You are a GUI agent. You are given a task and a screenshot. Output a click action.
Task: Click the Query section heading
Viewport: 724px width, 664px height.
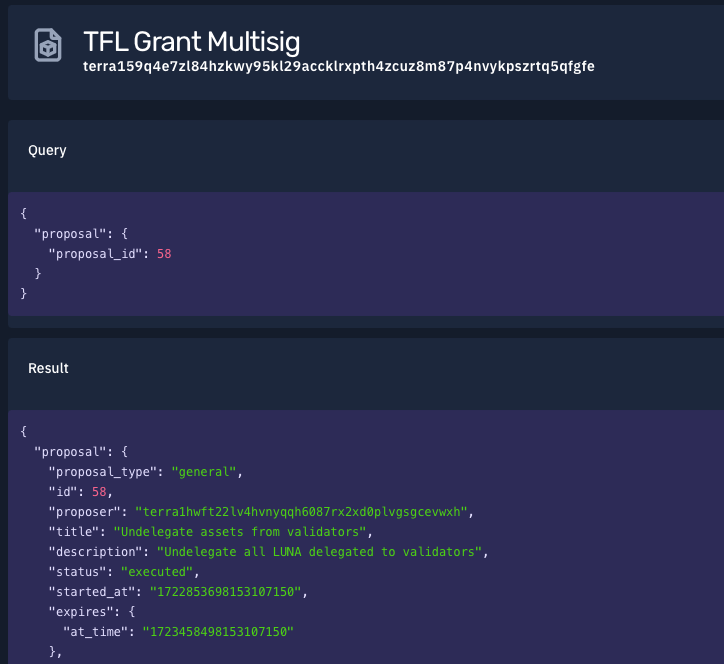coord(47,151)
